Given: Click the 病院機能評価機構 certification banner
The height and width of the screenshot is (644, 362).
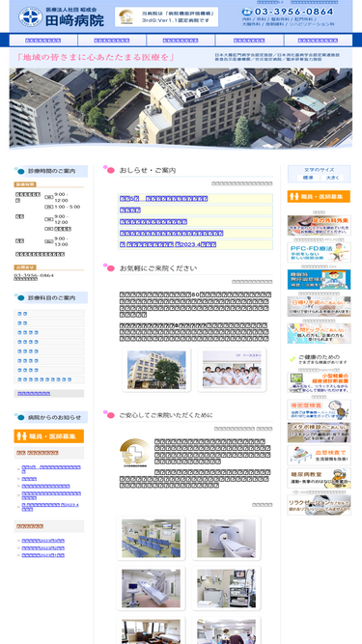Looking at the screenshot, I should coord(167,16).
